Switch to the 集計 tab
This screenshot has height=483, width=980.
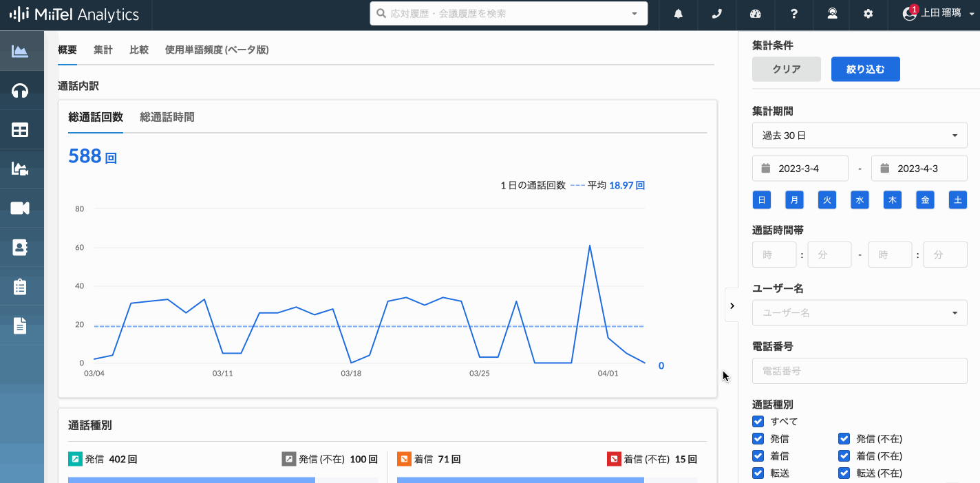coord(103,50)
